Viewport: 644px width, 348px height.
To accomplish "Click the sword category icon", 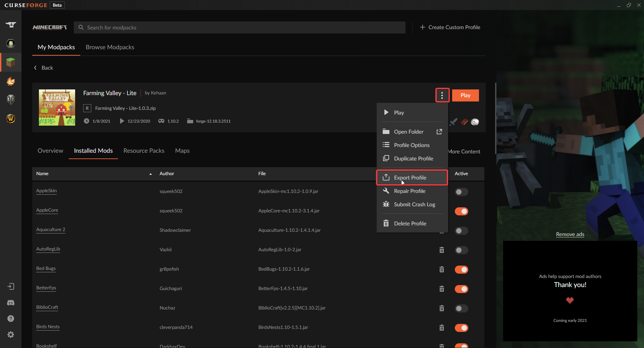I will click(453, 122).
